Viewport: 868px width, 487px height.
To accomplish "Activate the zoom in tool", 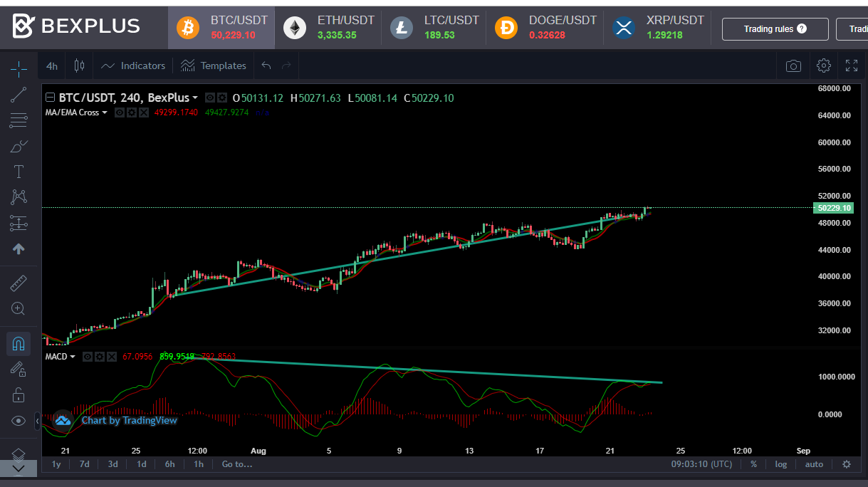I will click(x=19, y=309).
